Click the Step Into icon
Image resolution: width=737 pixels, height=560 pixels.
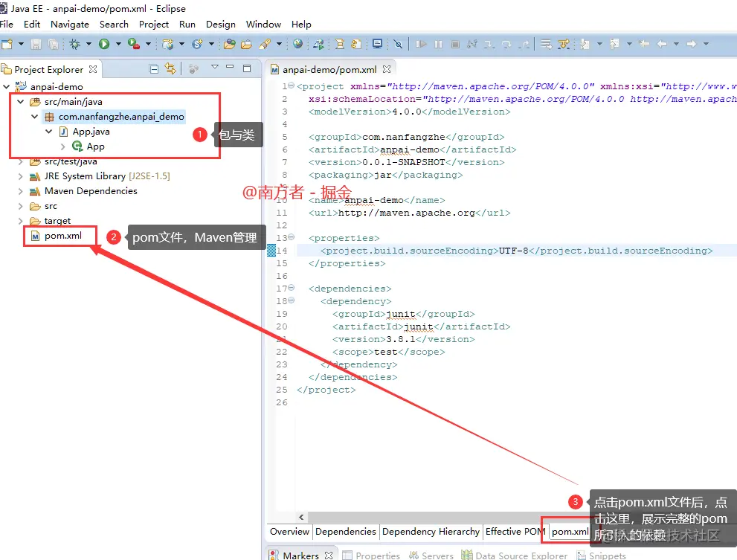coord(489,44)
